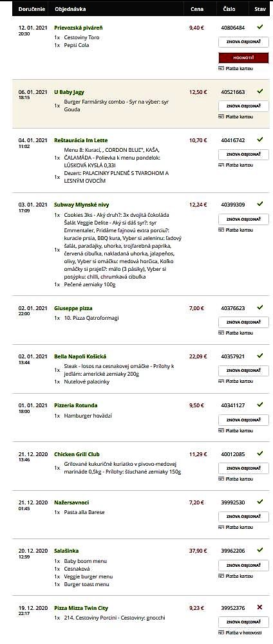Click the green checkmark for order 40399309
Viewport: 273px width, 644px height.
(260, 204)
